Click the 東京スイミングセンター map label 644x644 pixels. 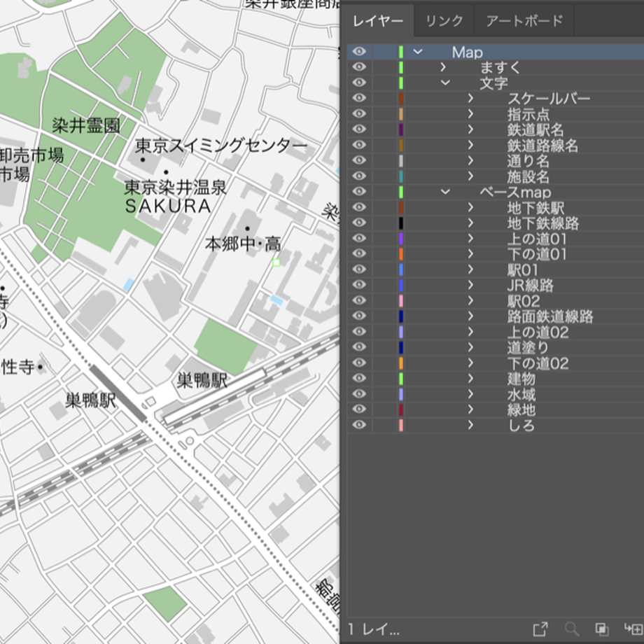221,146
